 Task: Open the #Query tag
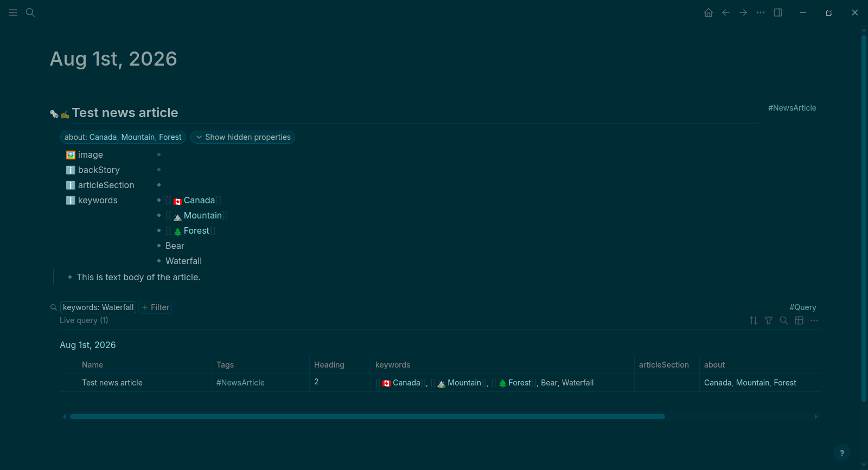803,307
